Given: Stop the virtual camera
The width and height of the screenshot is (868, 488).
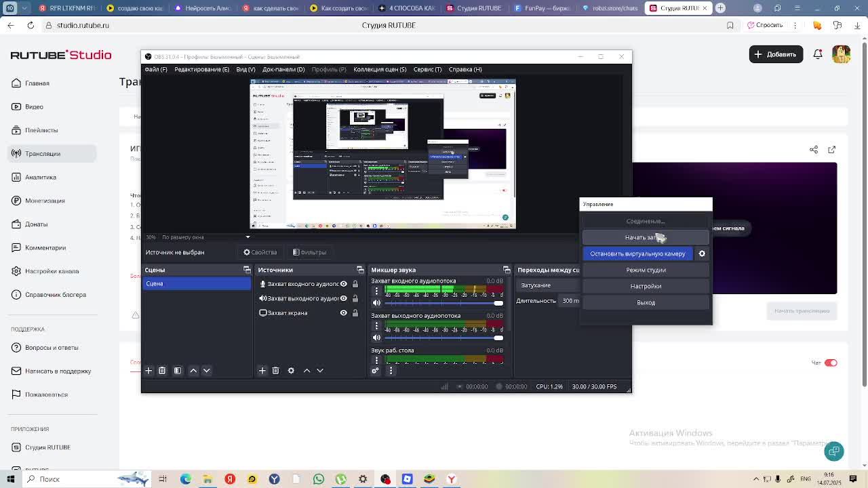Looking at the screenshot, I should (x=637, y=253).
